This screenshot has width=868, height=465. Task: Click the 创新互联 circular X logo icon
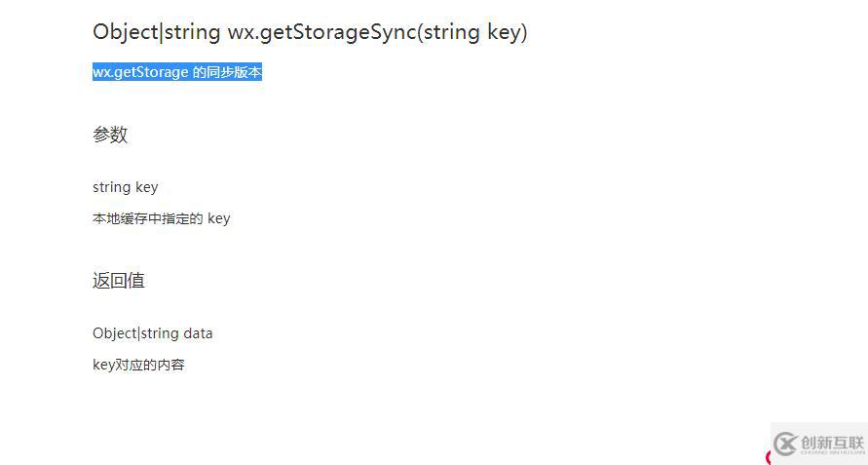pos(785,444)
